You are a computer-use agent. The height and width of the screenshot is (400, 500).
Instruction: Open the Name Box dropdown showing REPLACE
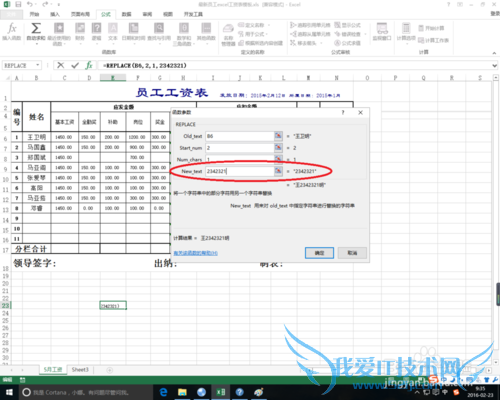click(38, 65)
